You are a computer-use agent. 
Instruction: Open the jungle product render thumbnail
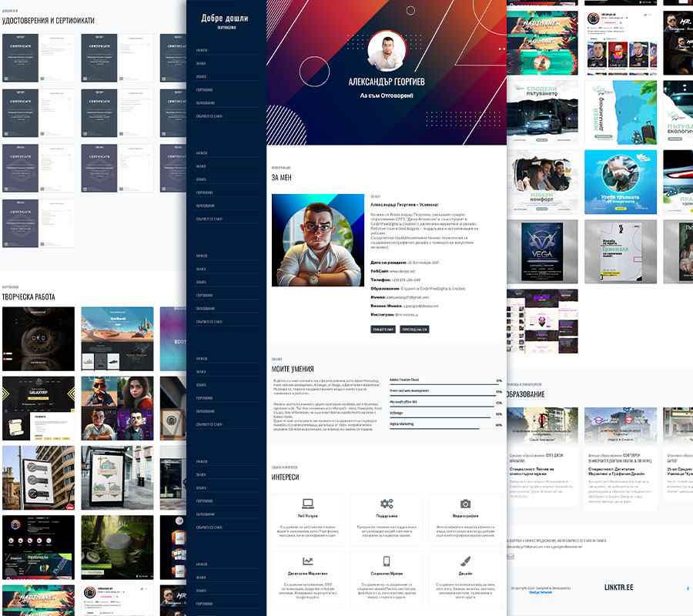(117, 547)
